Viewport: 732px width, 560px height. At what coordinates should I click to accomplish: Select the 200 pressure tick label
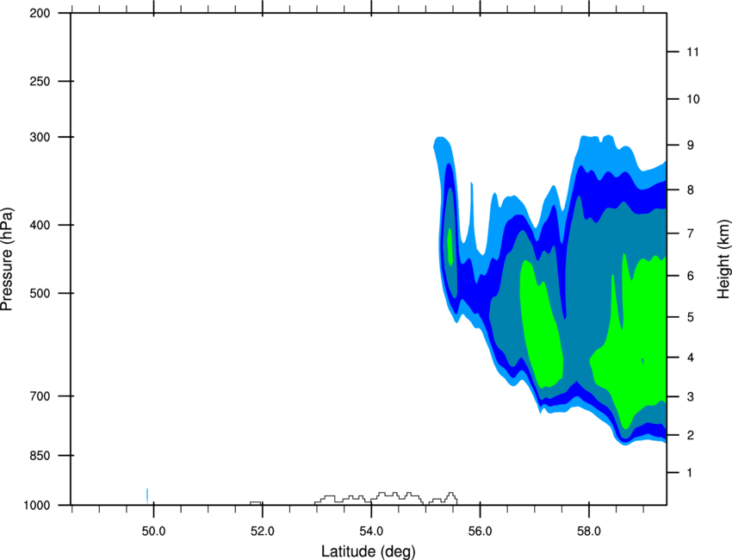(x=40, y=13)
